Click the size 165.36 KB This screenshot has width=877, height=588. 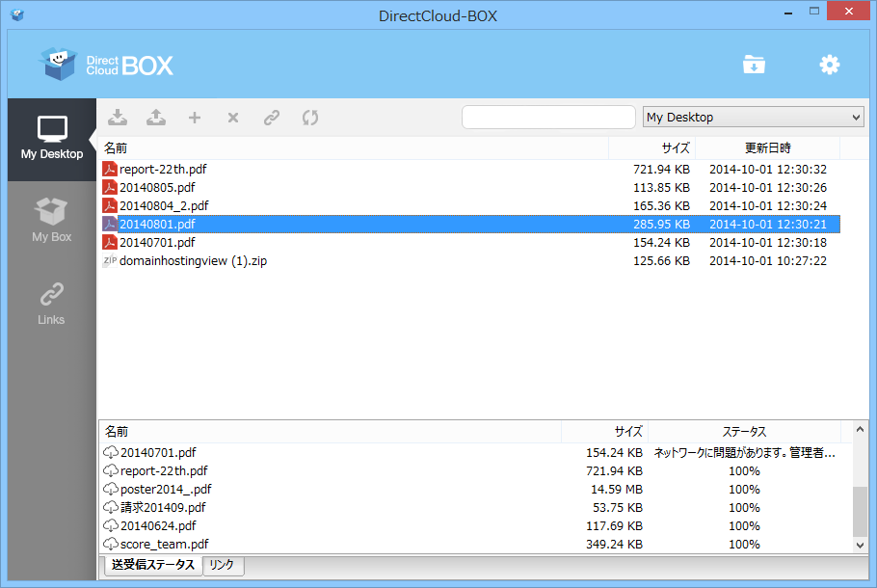point(661,206)
